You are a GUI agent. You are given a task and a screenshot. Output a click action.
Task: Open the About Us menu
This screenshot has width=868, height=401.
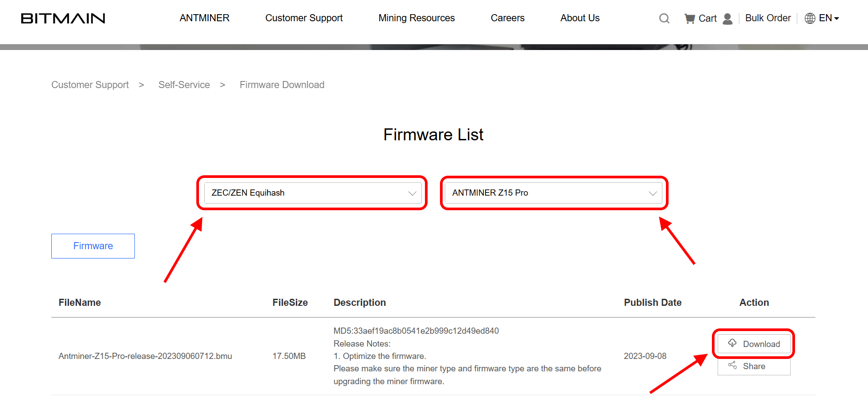(x=580, y=18)
